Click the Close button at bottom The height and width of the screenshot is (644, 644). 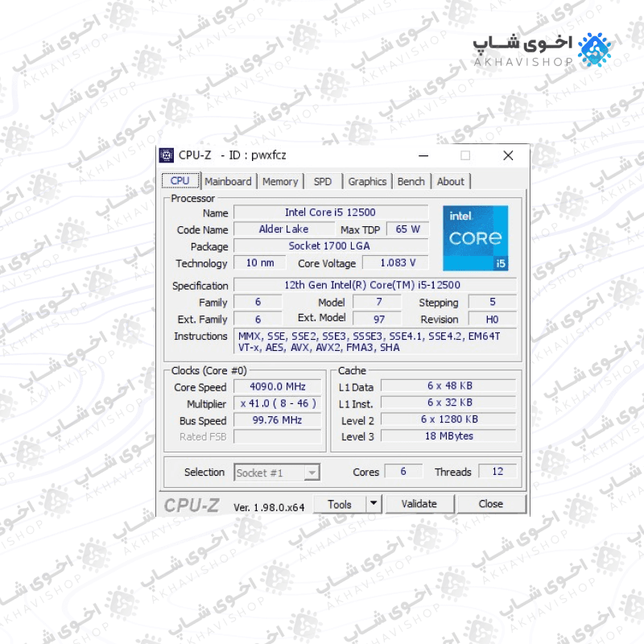pyautogui.click(x=491, y=504)
